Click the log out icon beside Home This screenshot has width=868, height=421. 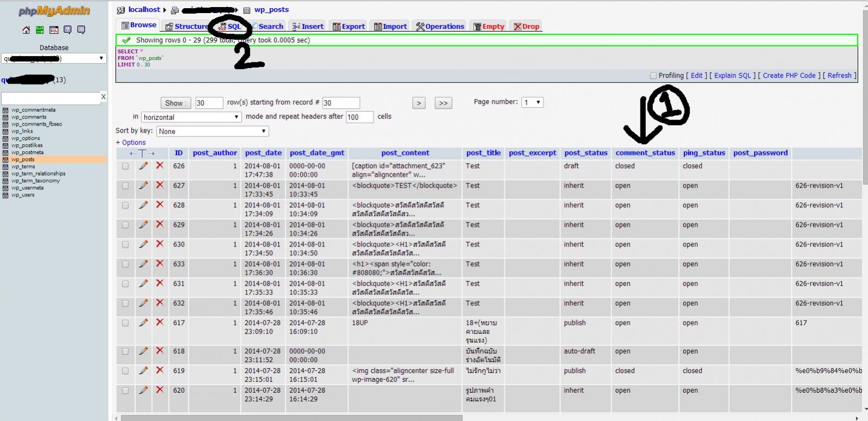(40, 30)
